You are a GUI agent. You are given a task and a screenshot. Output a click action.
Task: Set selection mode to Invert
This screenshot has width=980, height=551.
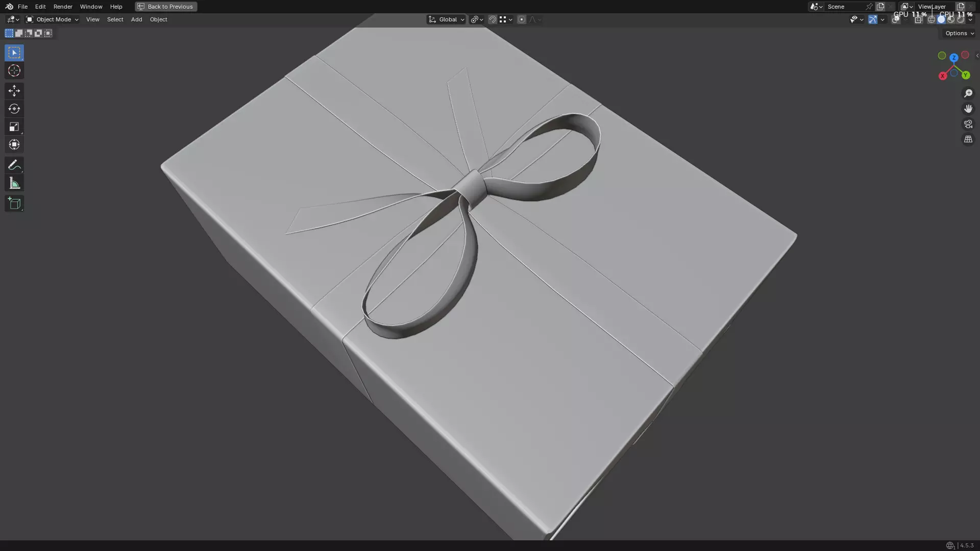(38, 33)
